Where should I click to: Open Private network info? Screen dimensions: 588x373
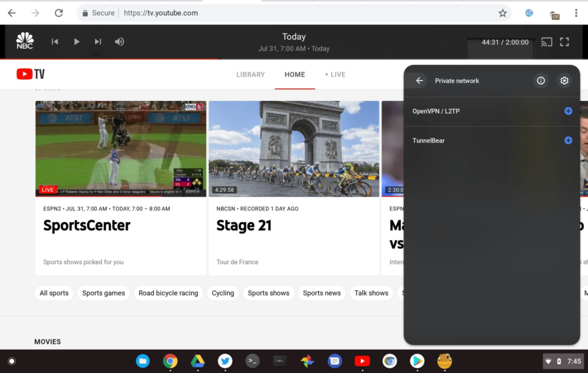(x=541, y=81)
